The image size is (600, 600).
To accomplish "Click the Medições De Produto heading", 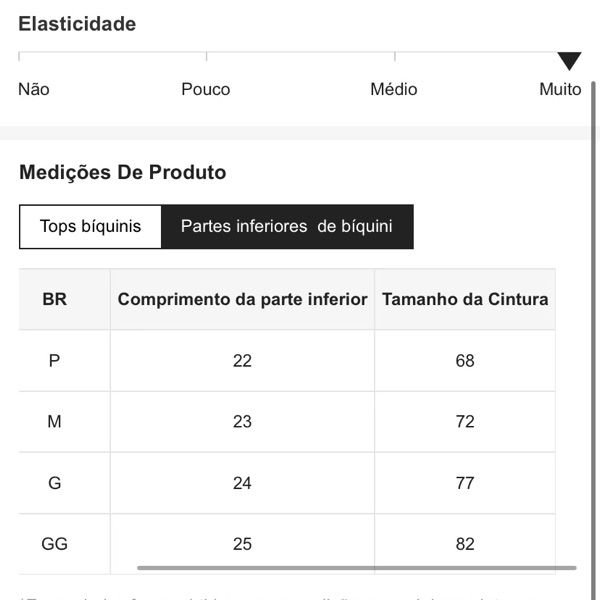I will (x=122, y=172).
